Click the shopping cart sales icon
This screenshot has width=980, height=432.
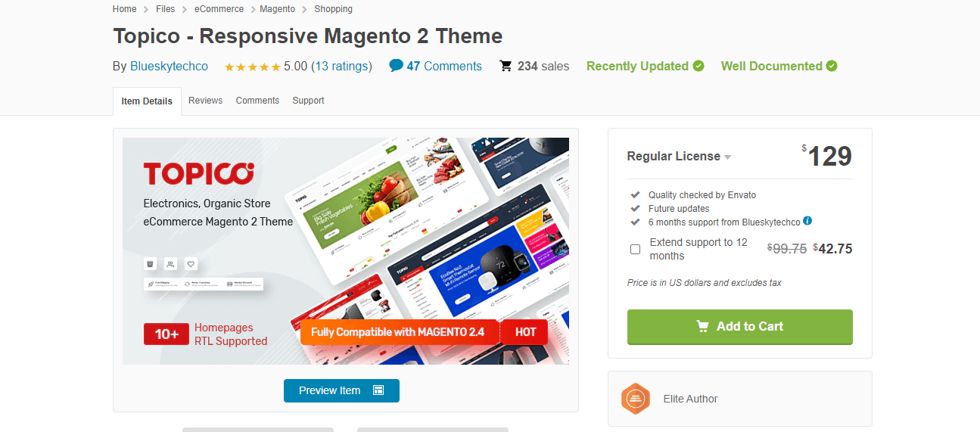pyautogui.click(x=506, y=66)
